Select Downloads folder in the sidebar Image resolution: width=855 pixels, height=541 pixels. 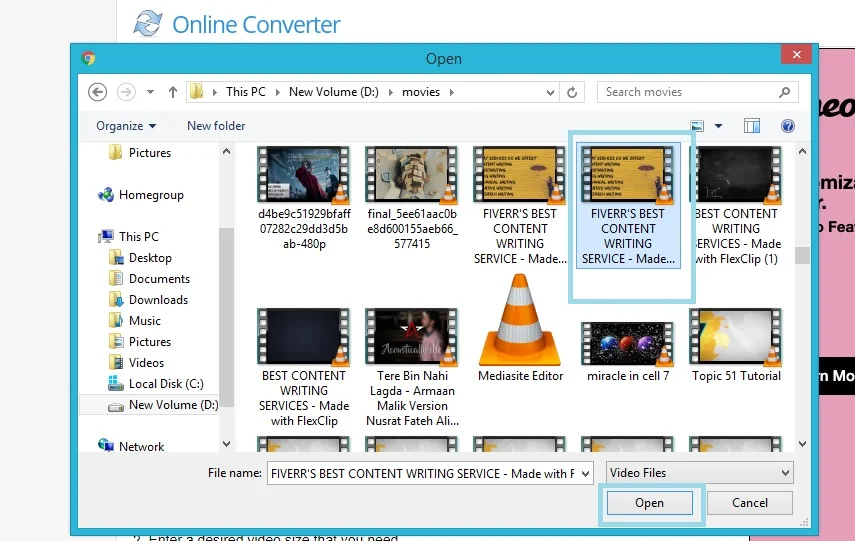coord(158,300)
